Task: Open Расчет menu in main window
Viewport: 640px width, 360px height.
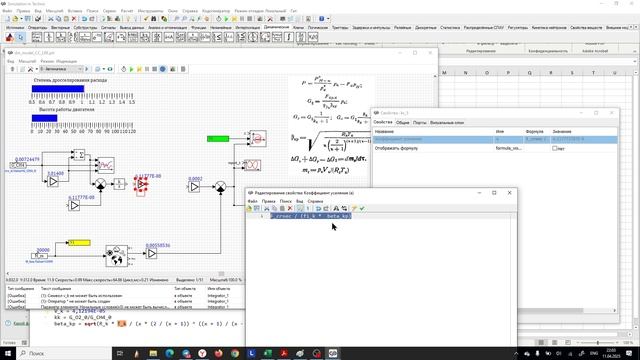Action: [x=127, y=11]
